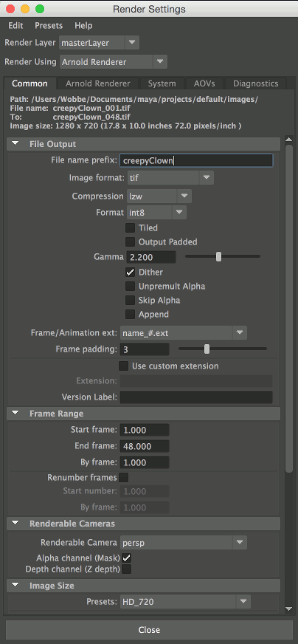Collapse the Image Size section triangle

pos(15,586)
